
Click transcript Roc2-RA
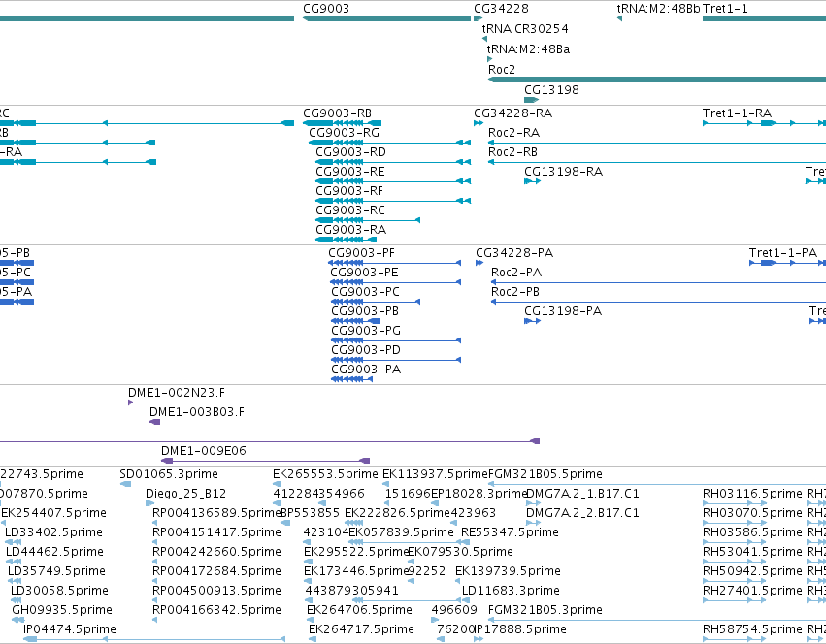513,133
